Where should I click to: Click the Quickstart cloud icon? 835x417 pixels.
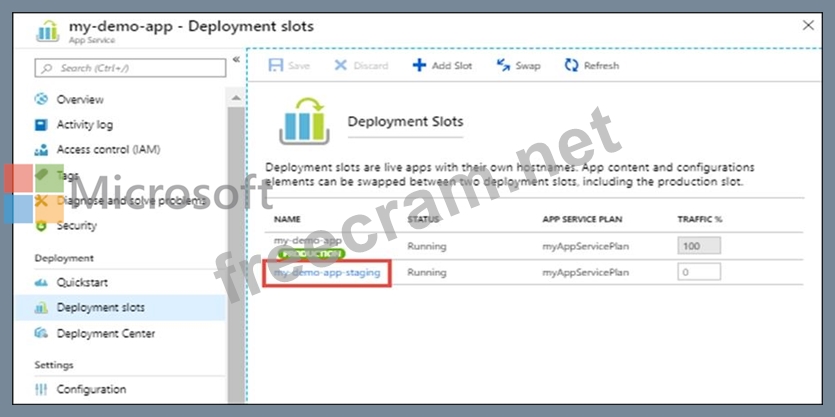(x=41, y=282)
